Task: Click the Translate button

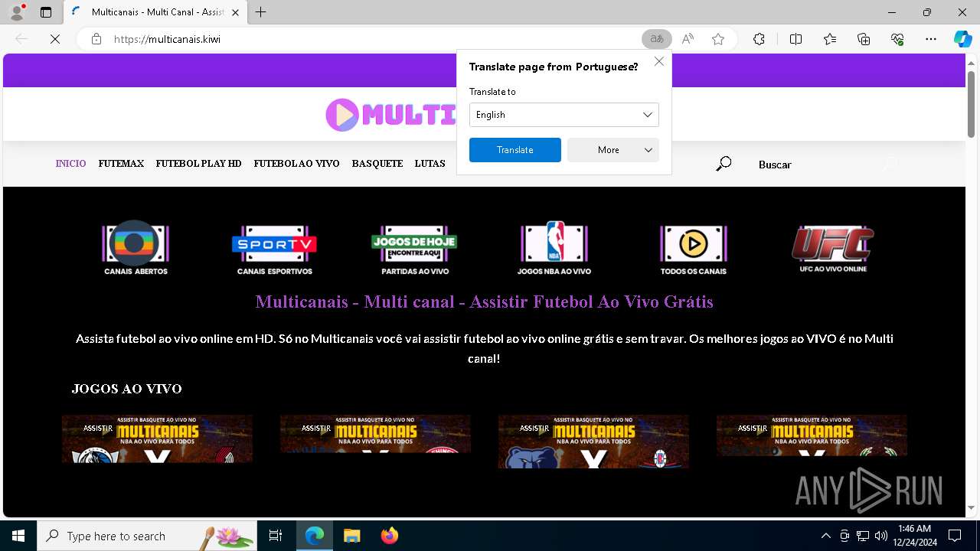Action: point(515,150)
